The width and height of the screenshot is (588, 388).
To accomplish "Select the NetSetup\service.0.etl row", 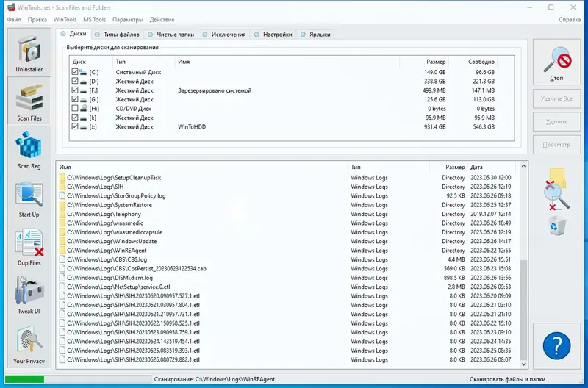I will 288,287.
